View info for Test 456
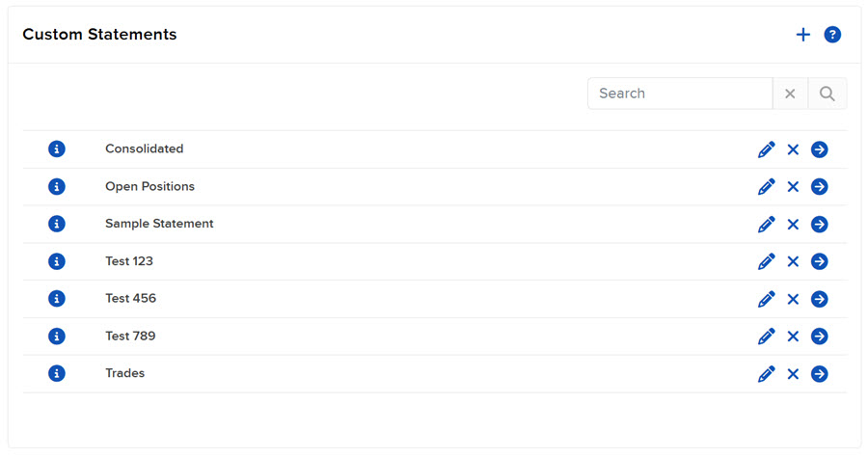 click(57, 299)
